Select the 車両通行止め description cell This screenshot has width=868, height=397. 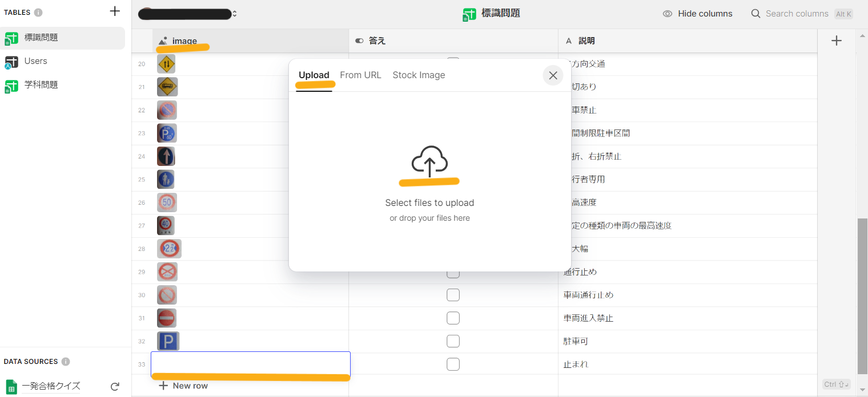[688, 295]
